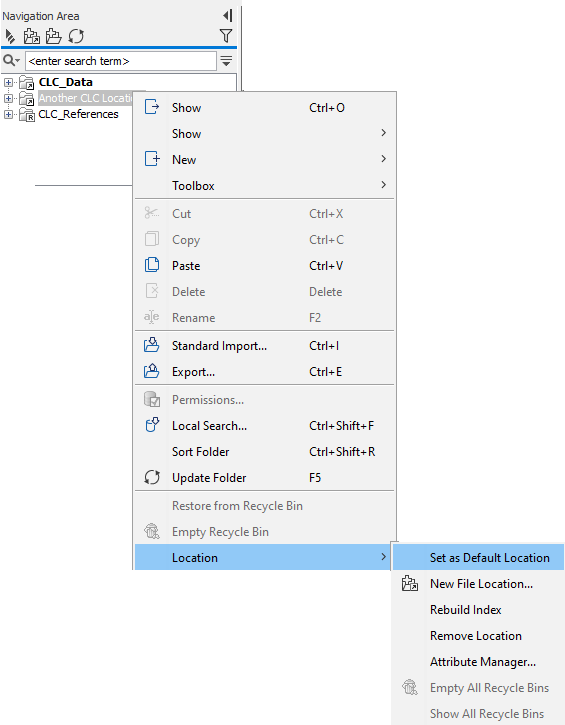565x725 pixels.
Task: Click the refresh icon in Navigation toolbar
Action: click(x=76, y=36)
